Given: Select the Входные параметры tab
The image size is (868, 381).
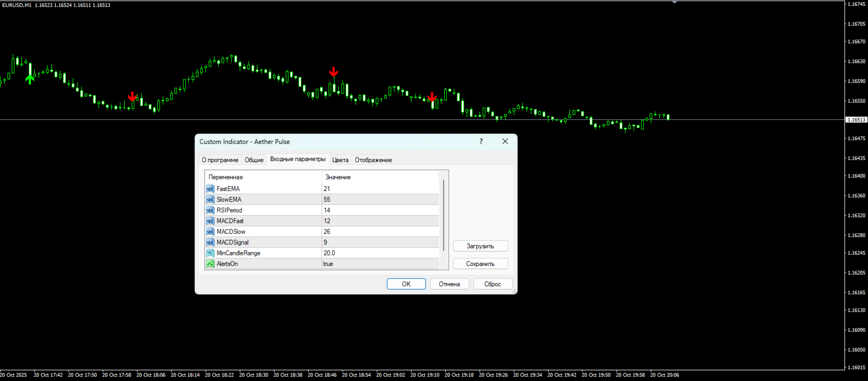Looking at the screenshot, I should 298,159.
